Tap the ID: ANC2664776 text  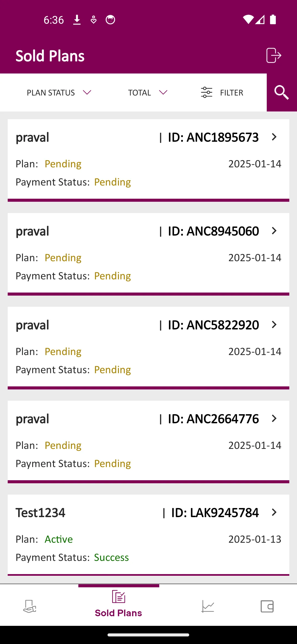pos(213,419)
